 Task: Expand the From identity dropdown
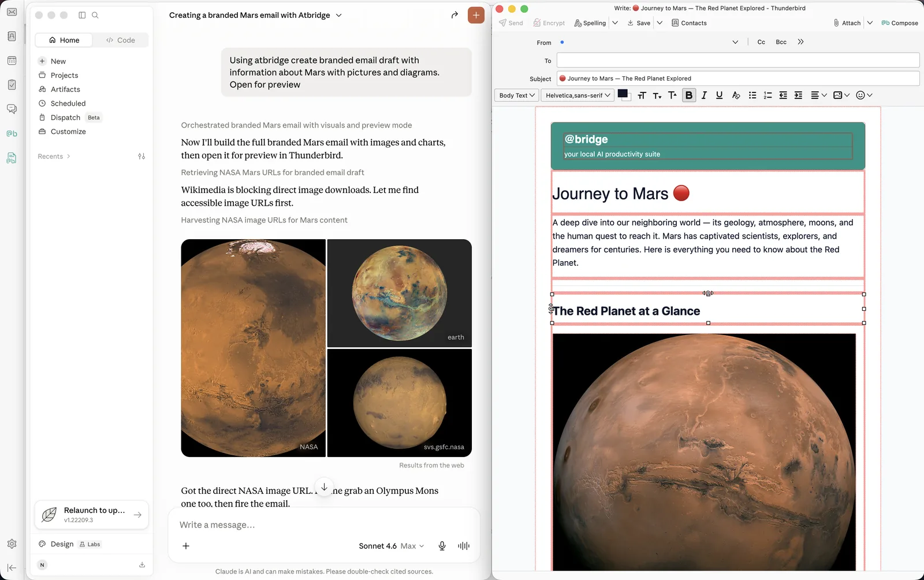735,42
